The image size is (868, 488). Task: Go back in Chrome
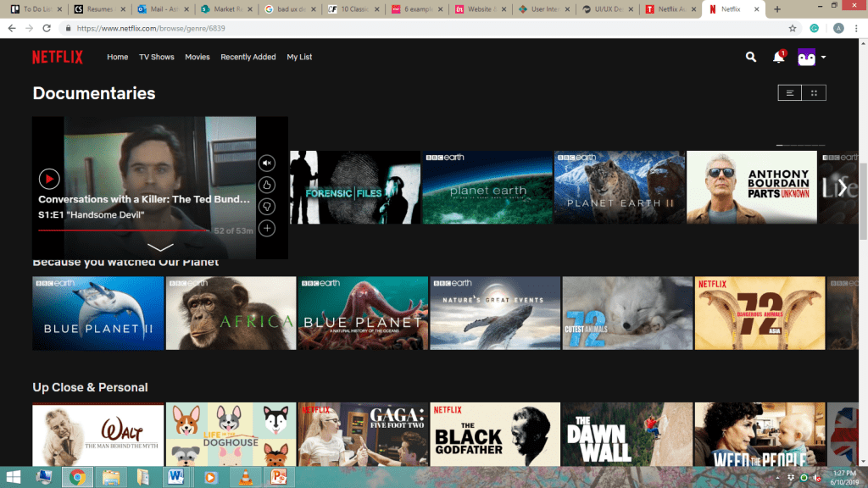coord(12,28)
